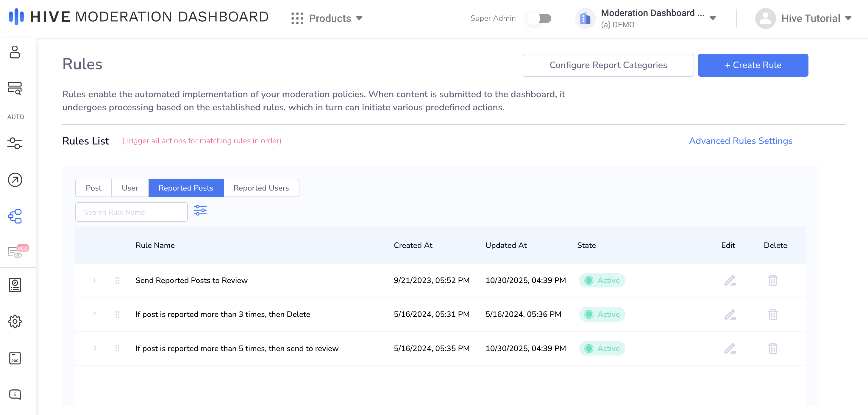868x415 pixels.
Task: Edit the Send Reported Posts to Review rule
Action: [x=730, y=280]
